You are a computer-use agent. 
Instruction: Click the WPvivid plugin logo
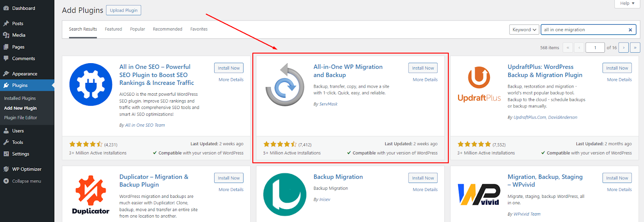tap(479, 195)
